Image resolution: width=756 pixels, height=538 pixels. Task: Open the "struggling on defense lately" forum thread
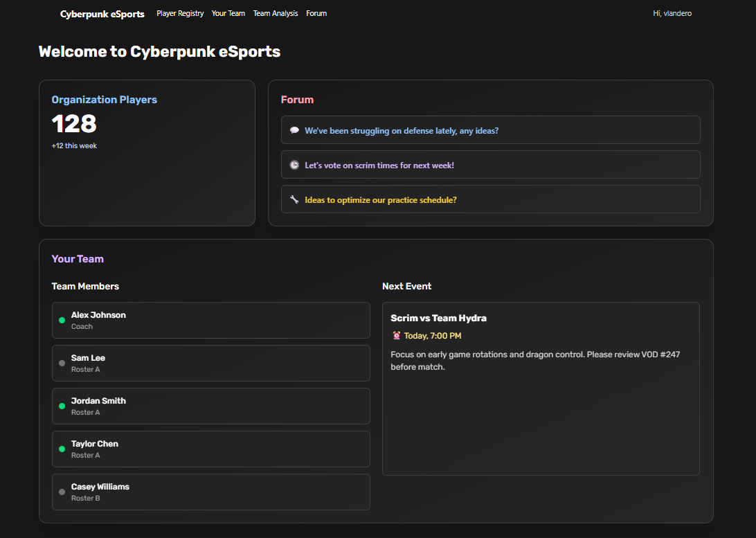[402, 130]
